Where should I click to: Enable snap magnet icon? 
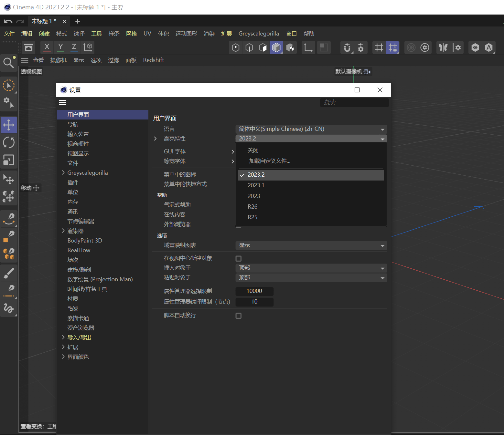tap(347, 48)
